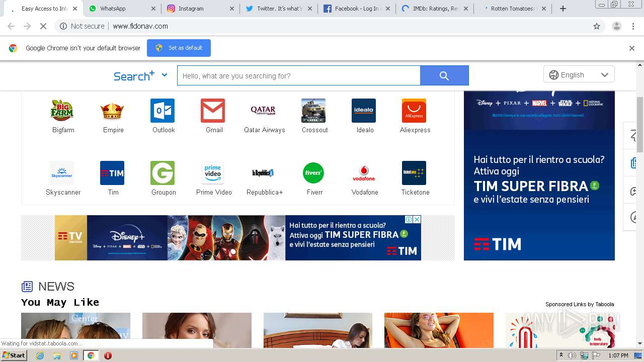644x362 pixels.
Task: Open the Fiverr shortcut icon
Action: point(313,173)
